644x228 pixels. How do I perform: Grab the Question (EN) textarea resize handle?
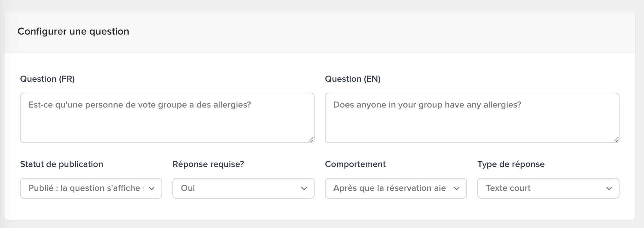616,140
